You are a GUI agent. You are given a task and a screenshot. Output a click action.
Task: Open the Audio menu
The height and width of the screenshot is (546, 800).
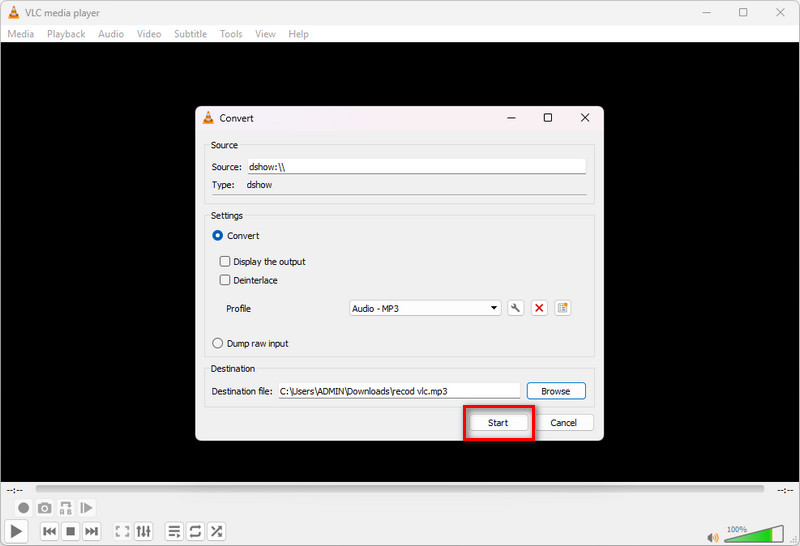[111, 34]
